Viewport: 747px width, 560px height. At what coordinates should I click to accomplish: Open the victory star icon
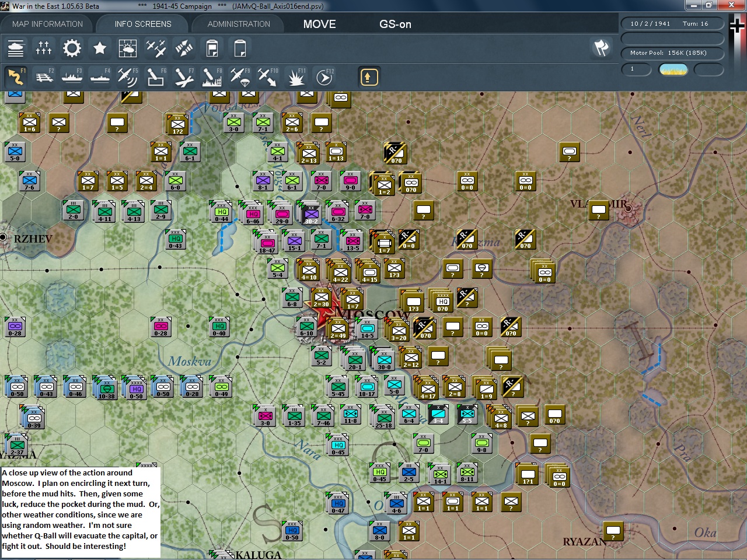(x=100, y=48)
